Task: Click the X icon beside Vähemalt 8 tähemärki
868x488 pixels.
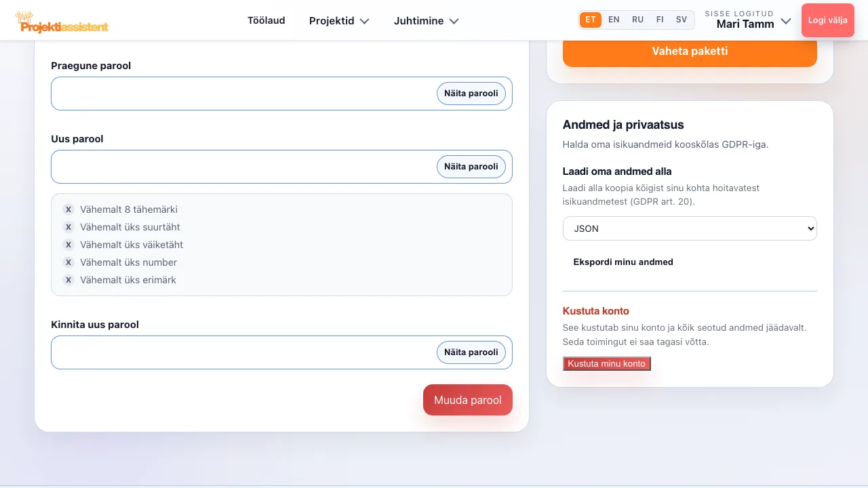Action: pos(68,209)
